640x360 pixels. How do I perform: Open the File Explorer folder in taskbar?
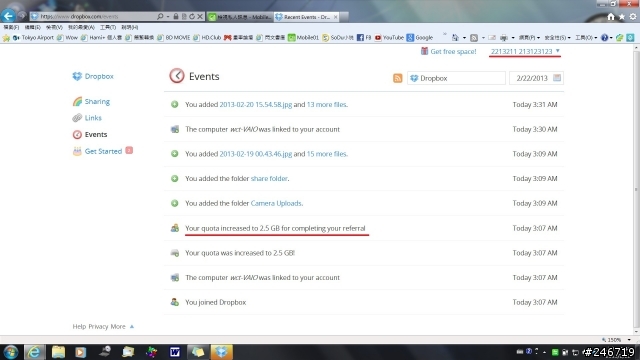coord(58,352)
